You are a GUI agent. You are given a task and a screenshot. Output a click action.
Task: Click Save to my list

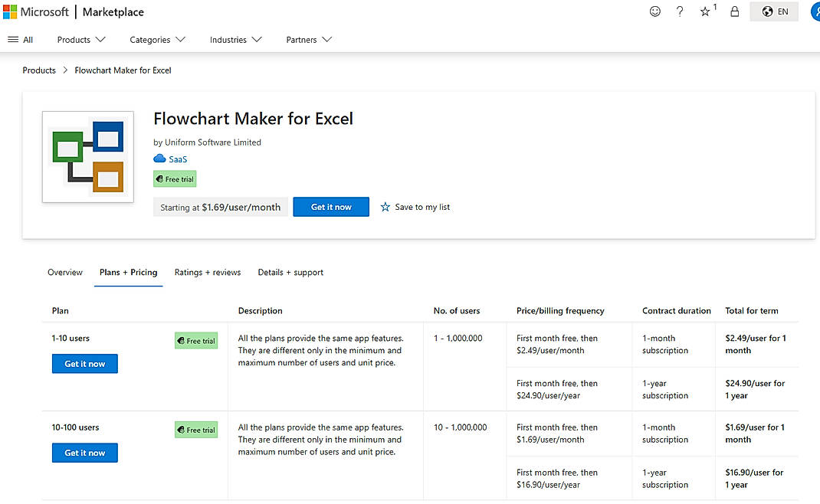tap(422, 207)
